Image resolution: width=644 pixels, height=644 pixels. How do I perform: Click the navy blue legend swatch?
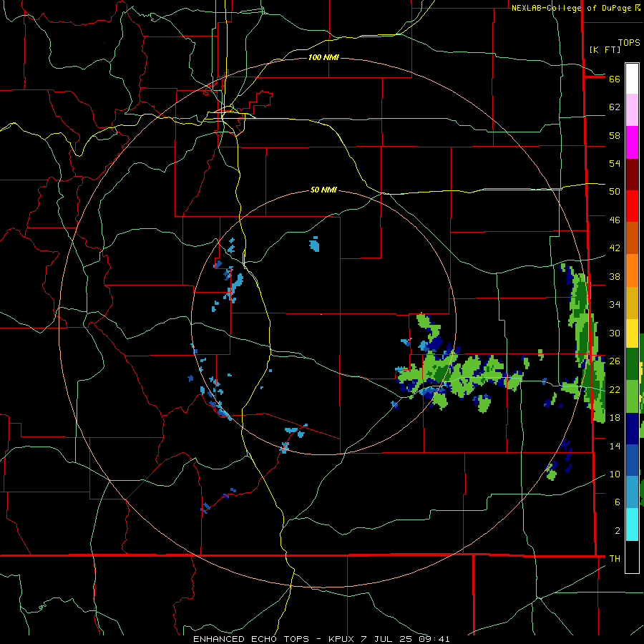pyautogui.click(x=632, y=429)
